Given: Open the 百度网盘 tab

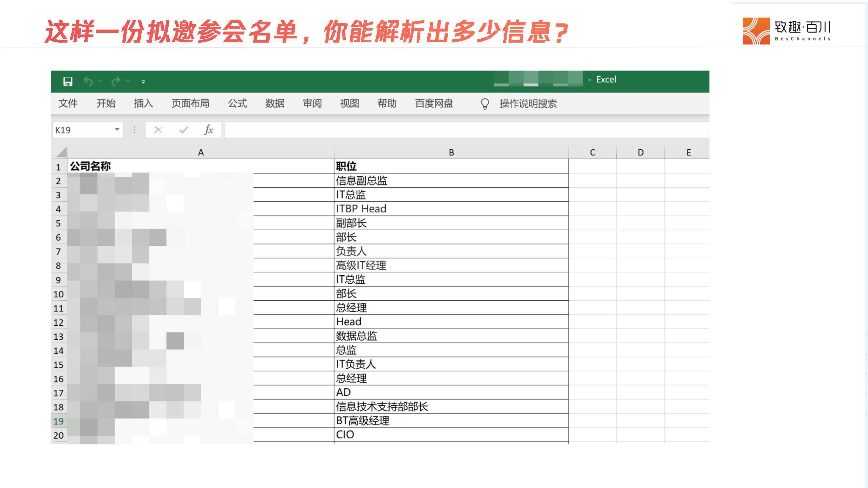Looking at the screenshot, I should point(434,103).
